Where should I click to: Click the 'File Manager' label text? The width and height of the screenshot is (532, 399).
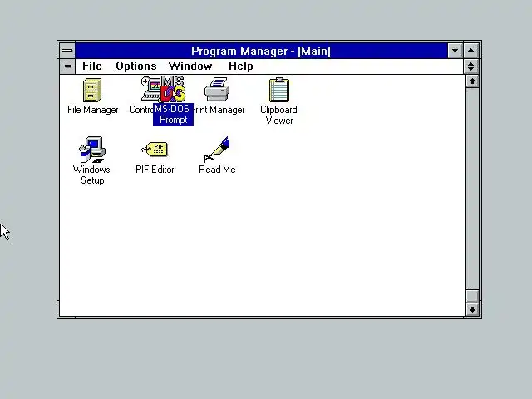[x=92, y=110]
